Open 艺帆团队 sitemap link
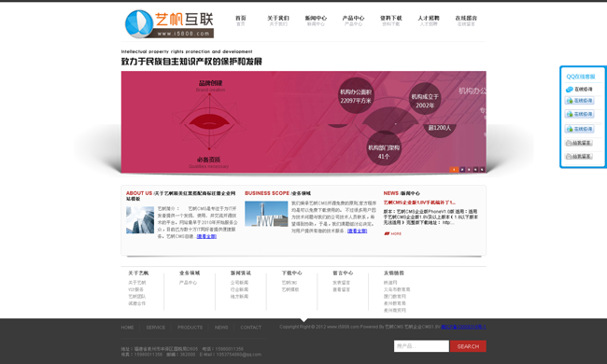The image size is (607, 364). point(137,296)
